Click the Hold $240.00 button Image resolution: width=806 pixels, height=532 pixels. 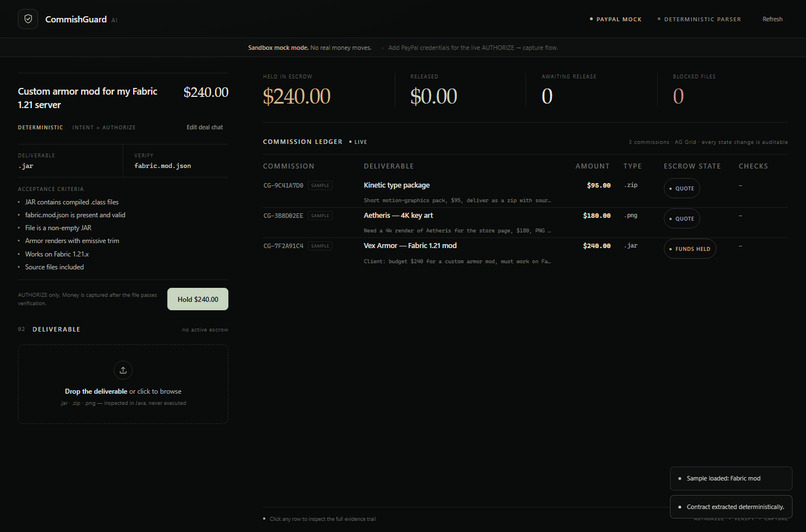coord(198,299)
